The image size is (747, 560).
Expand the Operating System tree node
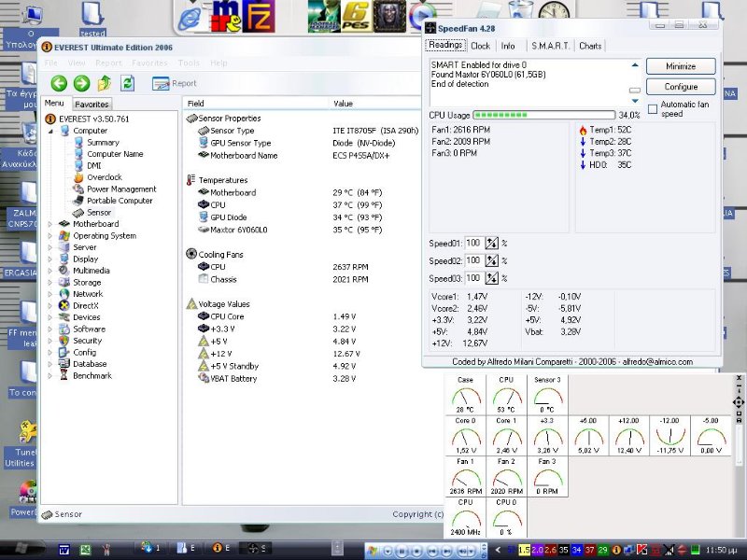[50, 236]
